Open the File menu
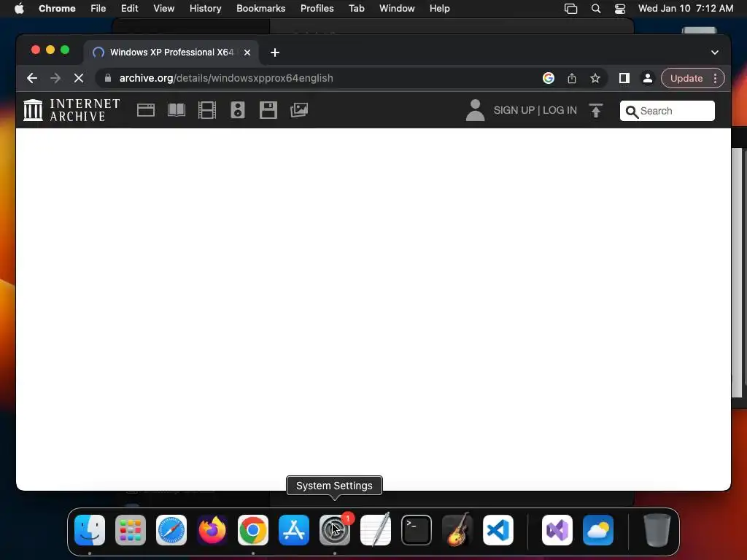The width and height of the screenshot is (747, 560). 98,9
